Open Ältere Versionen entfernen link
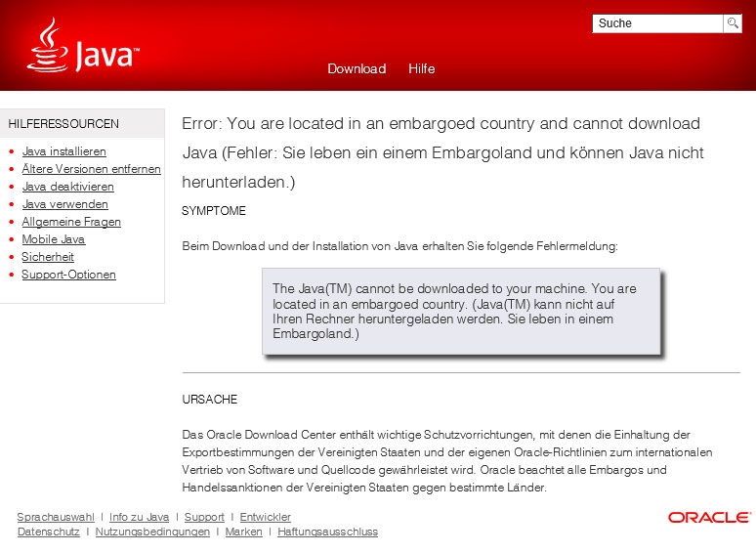Viewport: 756px width, 553px height. click(91, 169)
